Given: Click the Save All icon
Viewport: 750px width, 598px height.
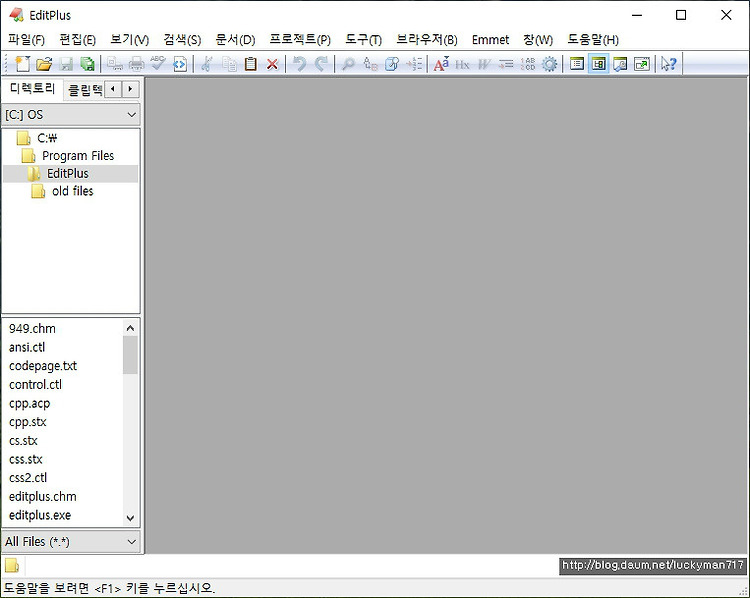Looking at the screenshot, I should [88, 64].
